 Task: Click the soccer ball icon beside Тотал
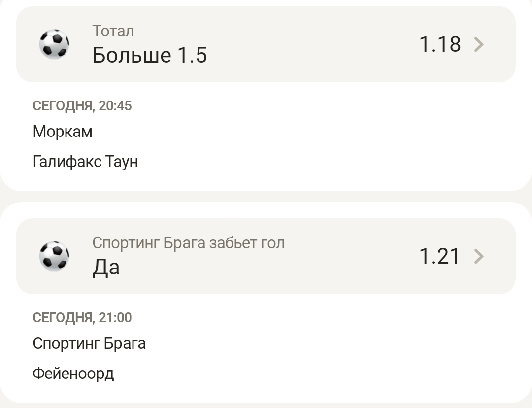coord(54,44)
